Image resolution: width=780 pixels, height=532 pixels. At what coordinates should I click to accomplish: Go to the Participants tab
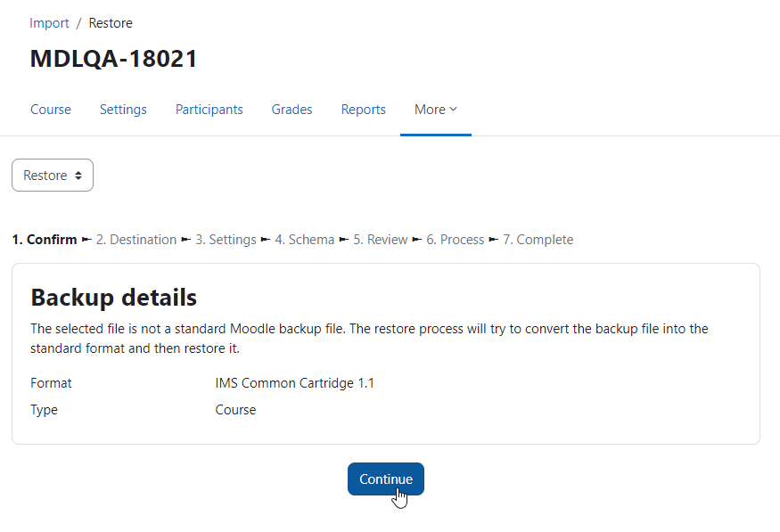(x=209, y=110)
